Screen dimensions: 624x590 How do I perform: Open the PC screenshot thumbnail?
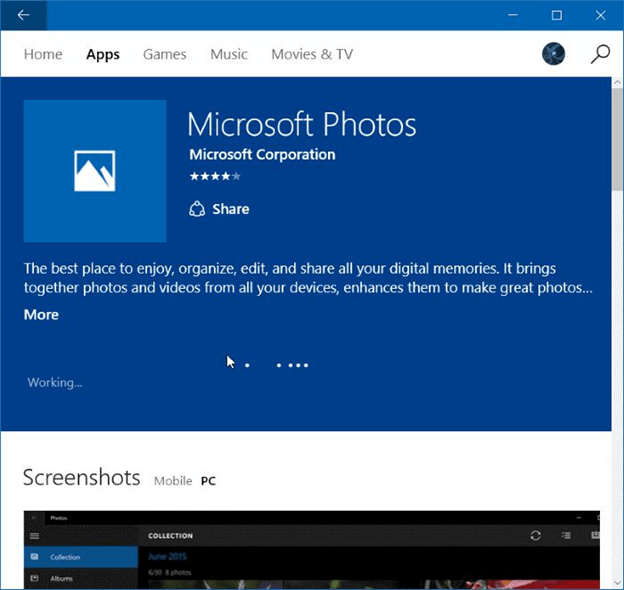[x=312, y=550]
